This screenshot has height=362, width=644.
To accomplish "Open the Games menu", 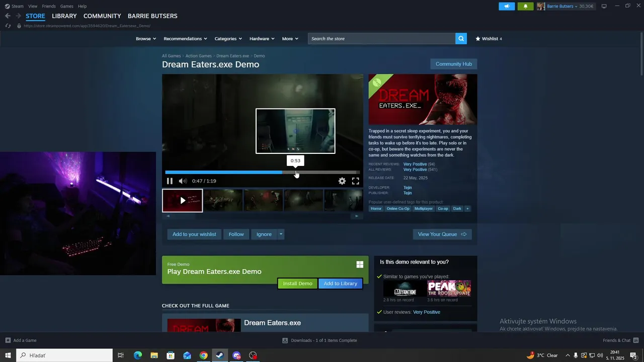I will click(x=67, y=6).
